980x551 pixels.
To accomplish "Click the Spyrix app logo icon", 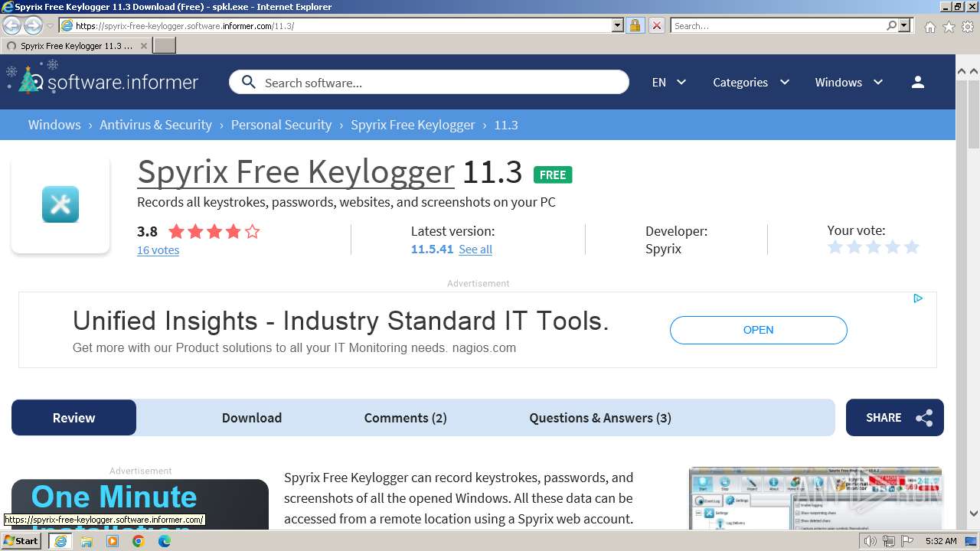I will click(x=60, y=204).
